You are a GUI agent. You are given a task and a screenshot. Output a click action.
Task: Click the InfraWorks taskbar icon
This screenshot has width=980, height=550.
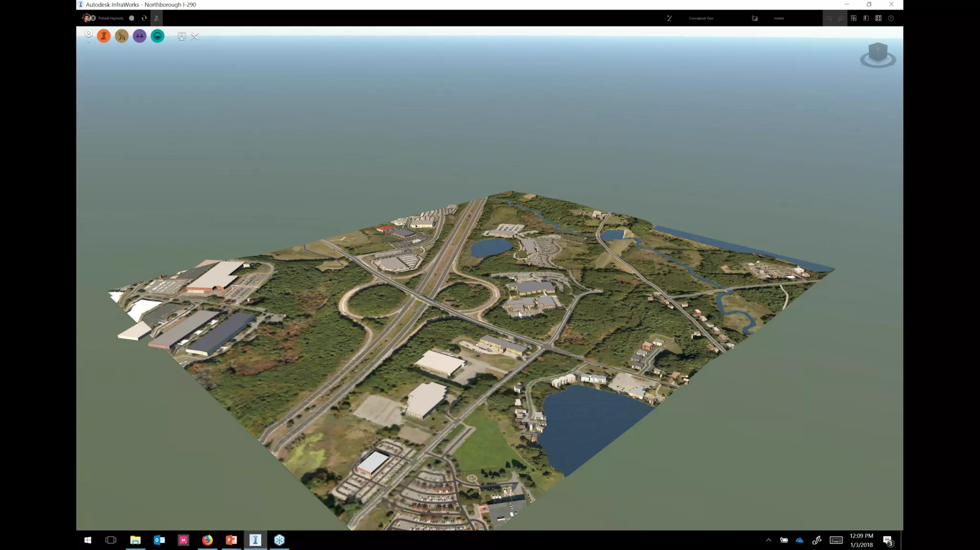256,540
